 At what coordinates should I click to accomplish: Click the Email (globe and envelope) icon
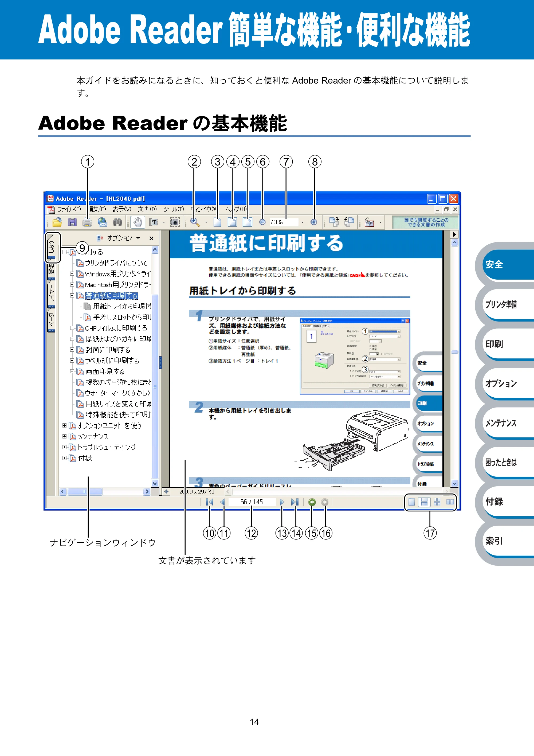point(102,222)
